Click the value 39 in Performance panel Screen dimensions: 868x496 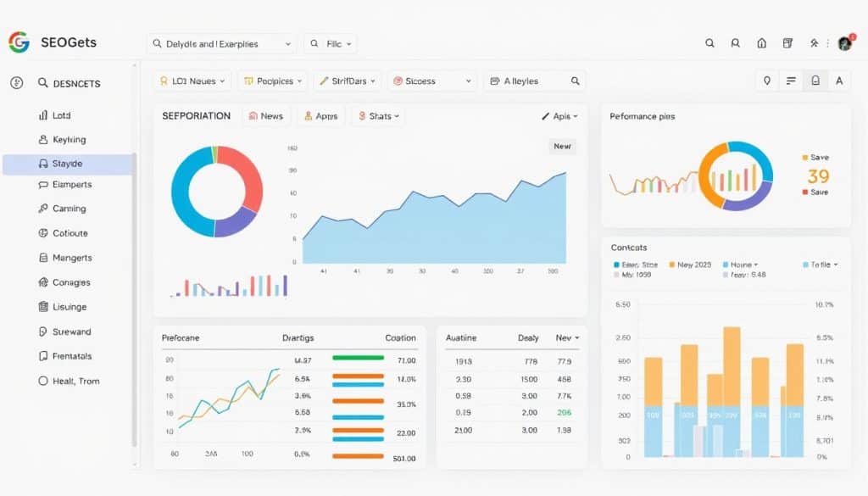[x=818, y=176]
